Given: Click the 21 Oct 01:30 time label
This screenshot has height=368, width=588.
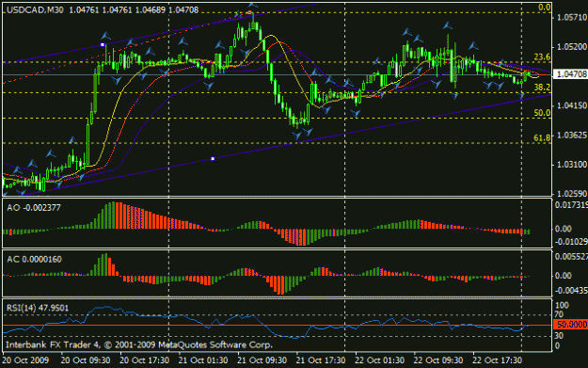Looking at the screenshot, I should (x=203, y=360).
